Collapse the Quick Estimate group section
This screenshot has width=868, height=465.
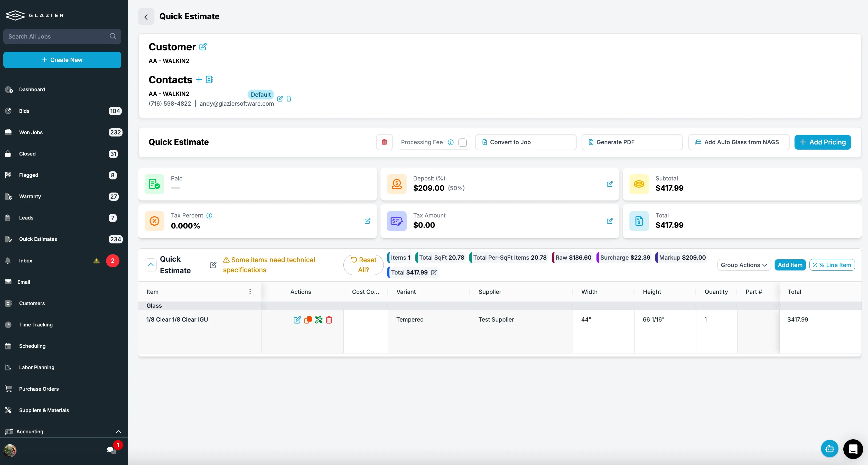tap(151, 265)
